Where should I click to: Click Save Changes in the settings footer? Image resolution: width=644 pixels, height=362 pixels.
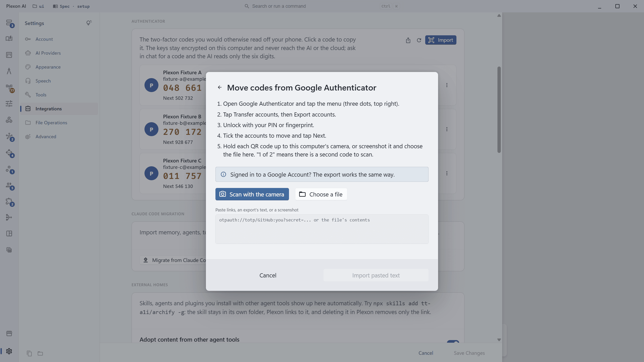tap(469, 353)
